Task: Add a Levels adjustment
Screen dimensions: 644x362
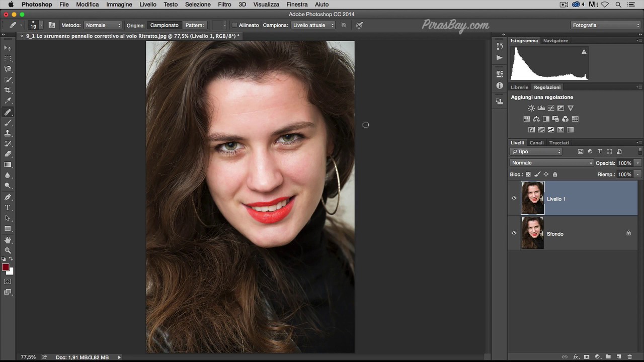Action: (x=541, y=108)
